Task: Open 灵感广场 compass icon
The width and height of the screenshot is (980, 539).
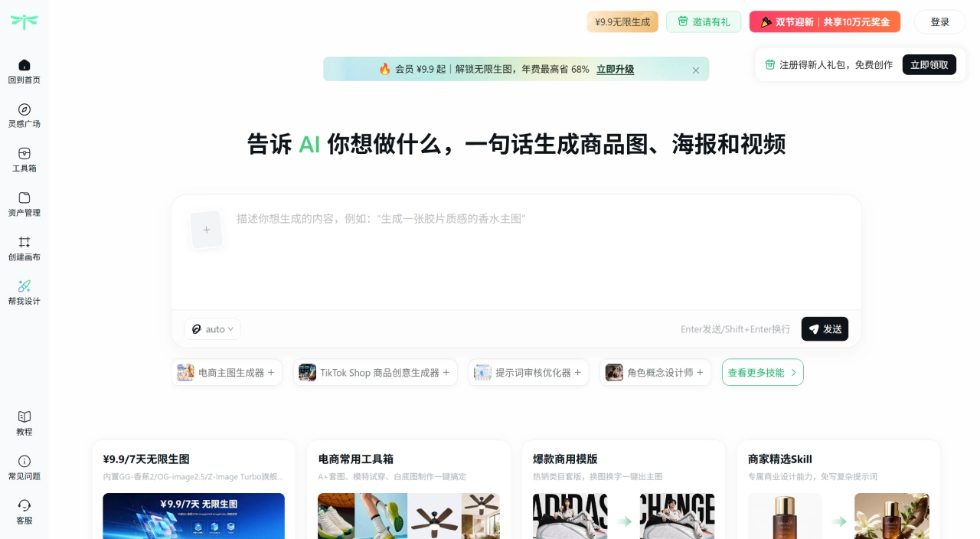Action: pyautogui.click(x=24, y=109)
